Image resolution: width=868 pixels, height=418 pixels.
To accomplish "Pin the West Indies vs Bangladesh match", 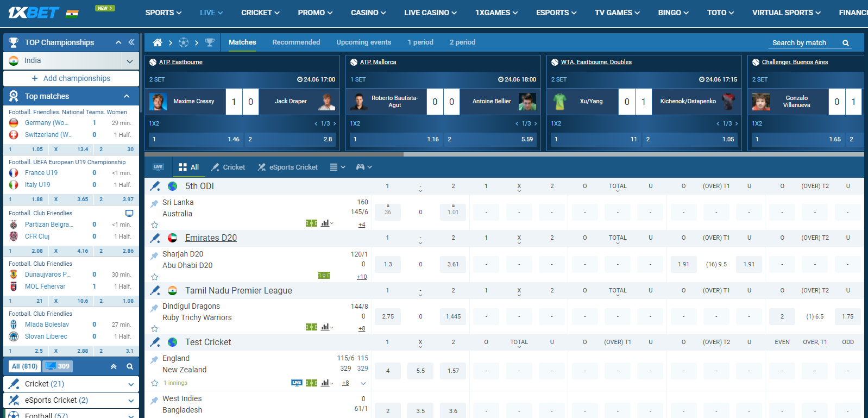I will [x=154, y=401].
